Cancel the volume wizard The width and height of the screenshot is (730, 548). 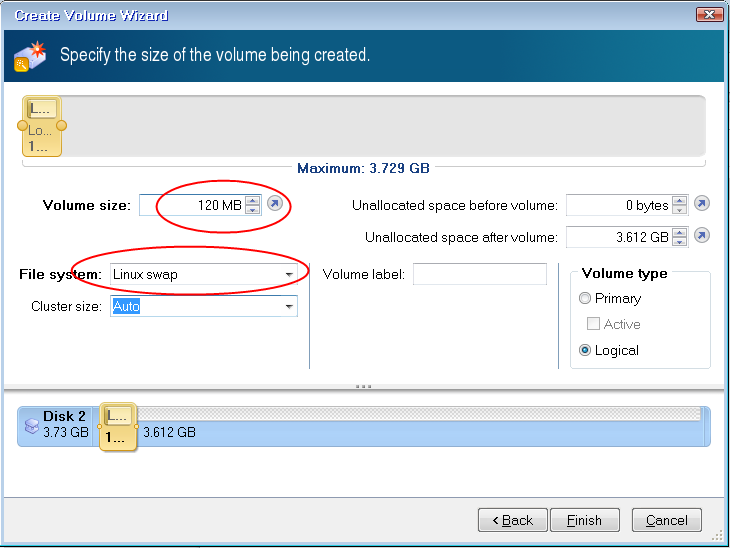click(x=666, y=520)
